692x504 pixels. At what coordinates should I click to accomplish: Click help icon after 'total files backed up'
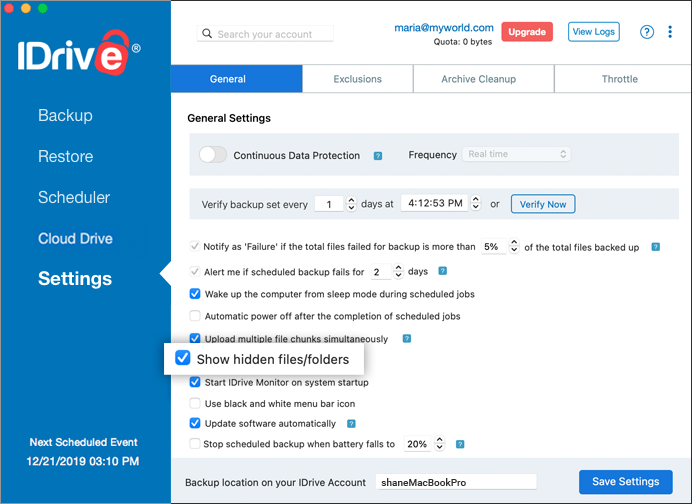point(655,247)
